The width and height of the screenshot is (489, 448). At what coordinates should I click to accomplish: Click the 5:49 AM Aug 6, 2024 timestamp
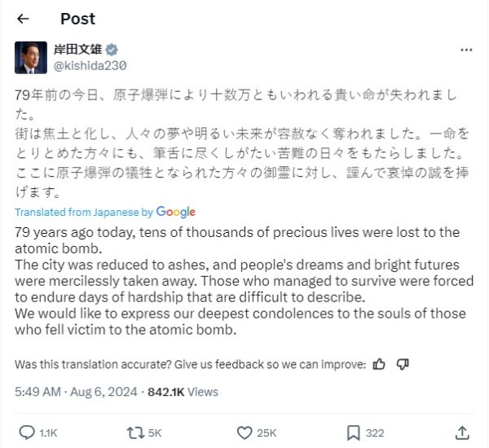pyautogui.click(x=77, y=392)
